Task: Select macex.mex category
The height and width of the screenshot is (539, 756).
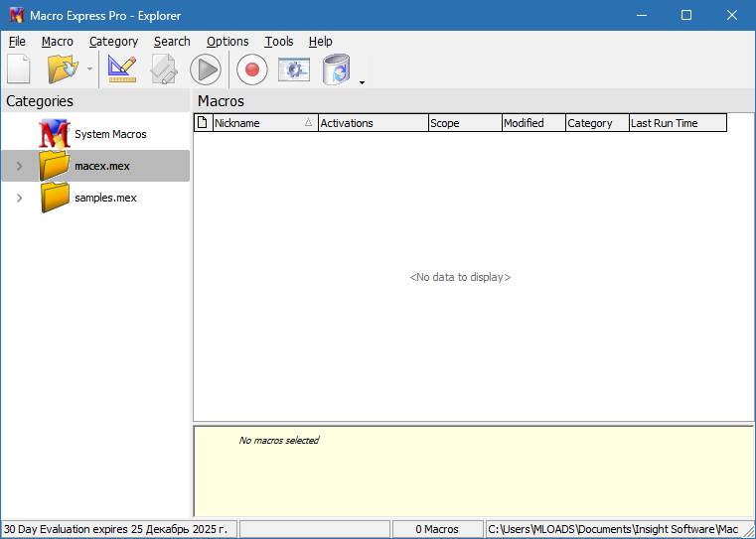Action: click(x=95, y=166)
